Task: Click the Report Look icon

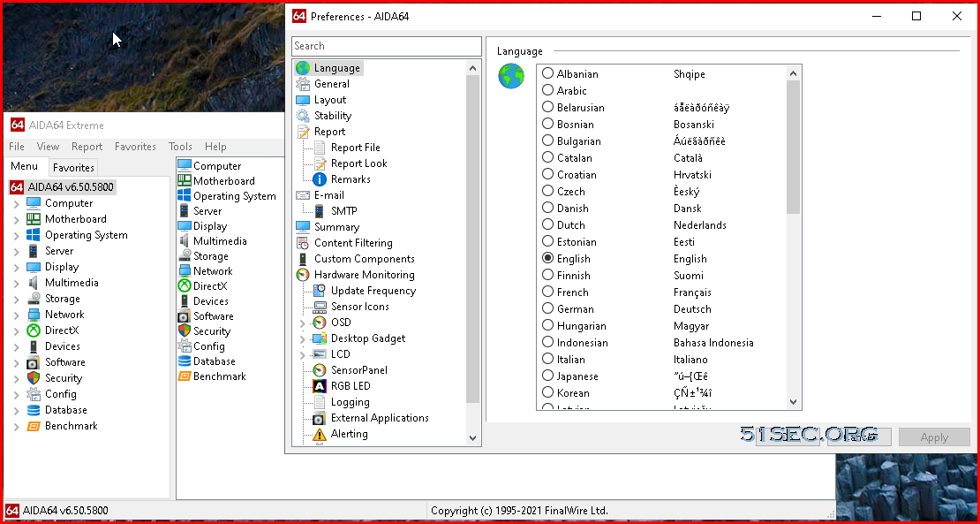Action: [320, 163]
